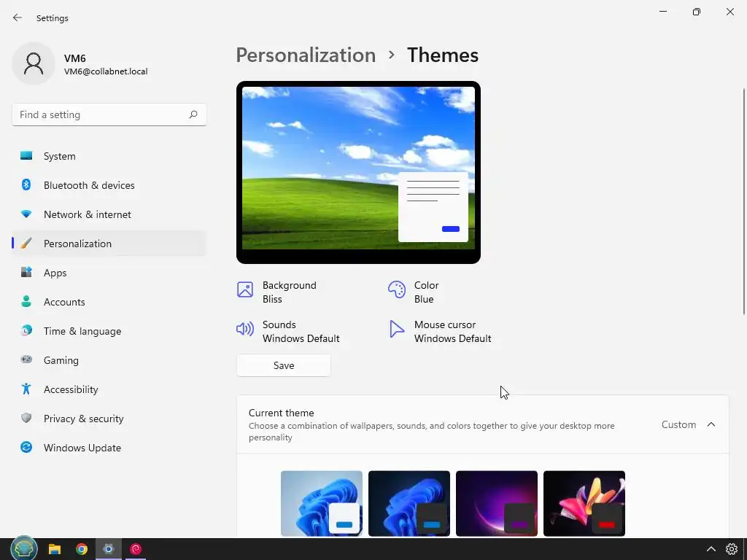Click the Accounts person icon in sidebar
Viewport: 747px width, 560px height.
pyautogui.click(x=26, y=301)
